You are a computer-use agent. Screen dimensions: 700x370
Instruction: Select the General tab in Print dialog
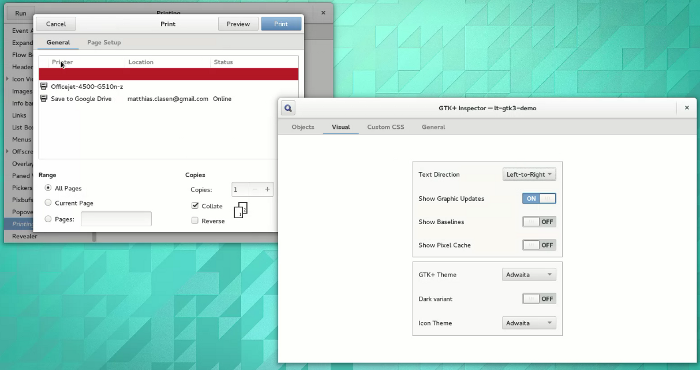pos(58,42)
